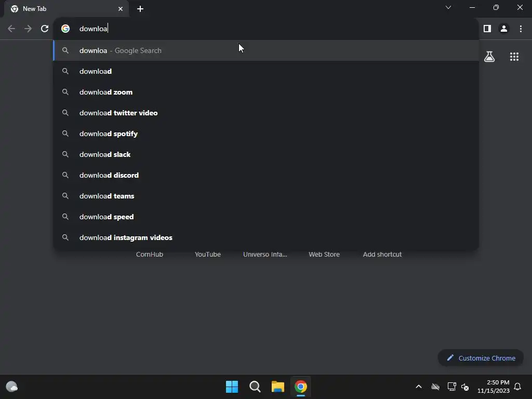Screen dimensions: 532x399
Task: Choose the 'download' suggestion
Action: click(267, 71)
